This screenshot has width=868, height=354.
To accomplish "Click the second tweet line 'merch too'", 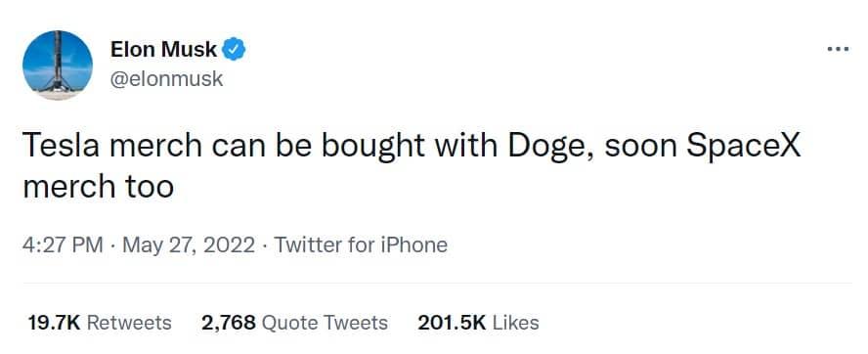I will pyautogui.click(x=99, y=187).
